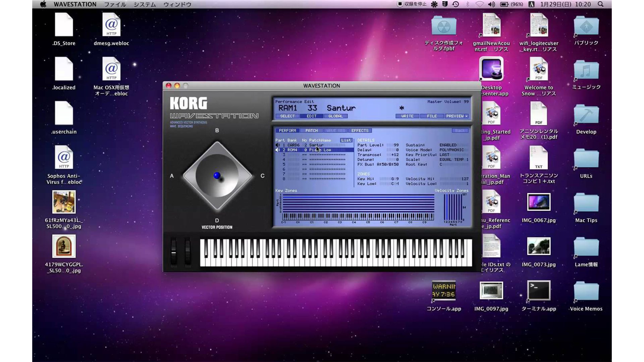The width and height of the screenshot is (644, 362).
Task: Click the volume menu bar icon
Action: pos(491,4)
